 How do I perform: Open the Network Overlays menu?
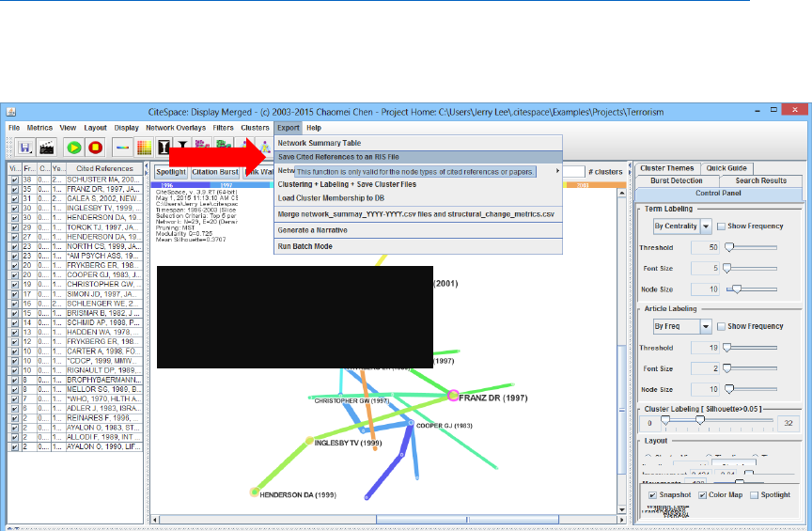click(x=176, y=128)
